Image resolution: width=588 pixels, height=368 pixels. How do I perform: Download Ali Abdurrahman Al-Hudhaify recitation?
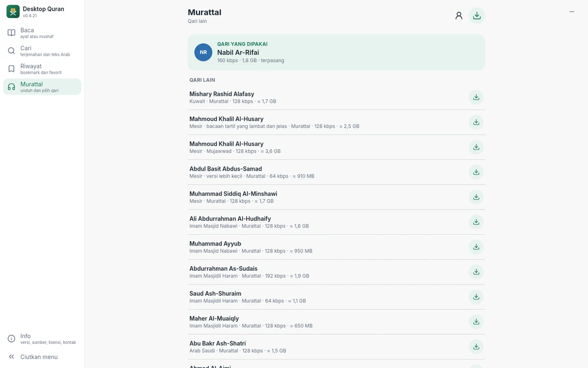(x=476, y=222)
